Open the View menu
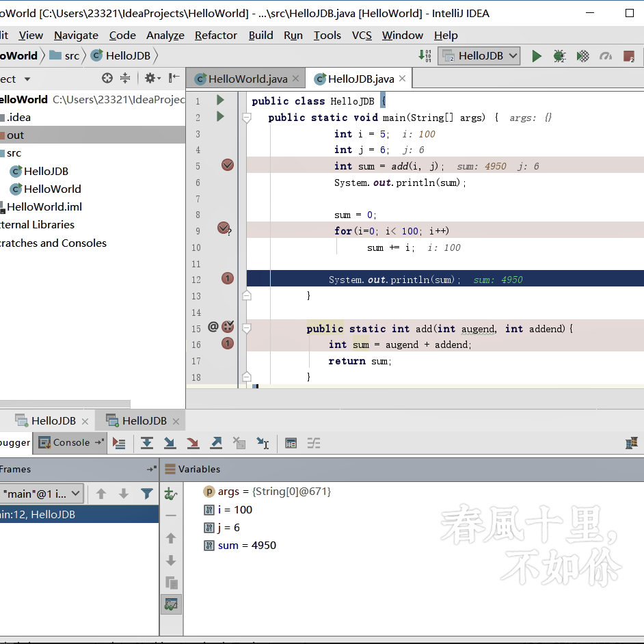644x644 pixels. [x=31, y=36]
